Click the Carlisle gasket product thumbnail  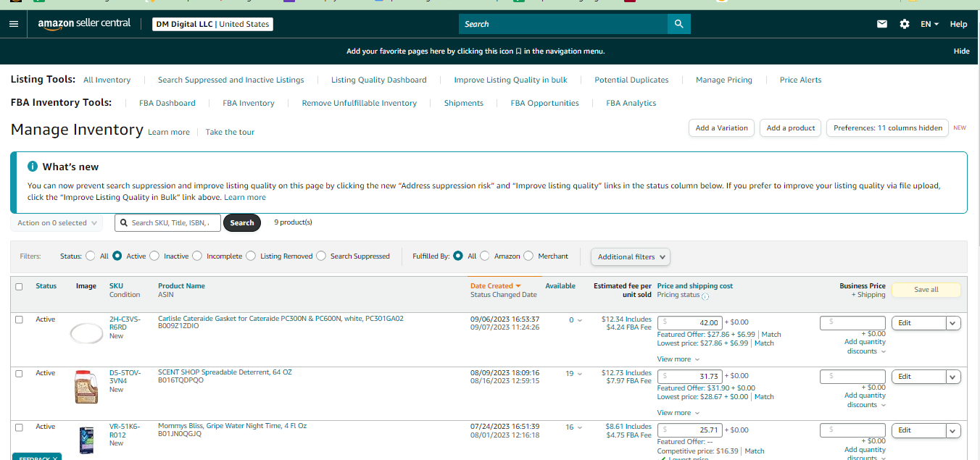[x=86, y=333]
